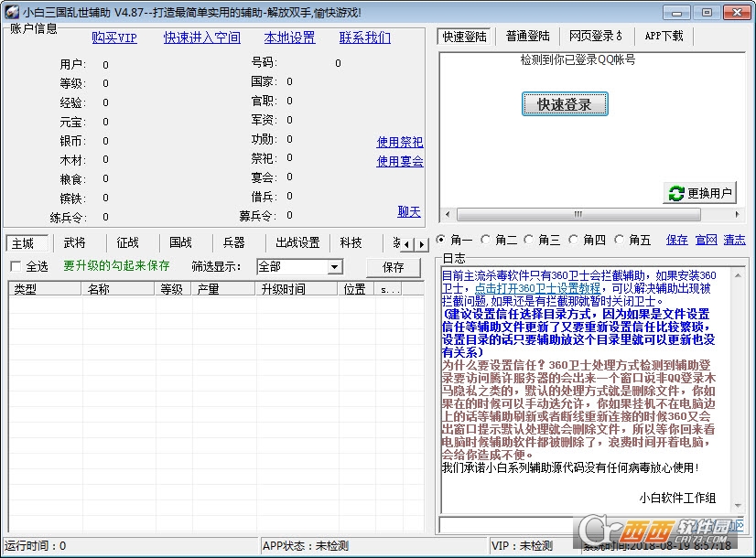
Task: Open the 科技 tab
Action: click(x=351, y=242)
